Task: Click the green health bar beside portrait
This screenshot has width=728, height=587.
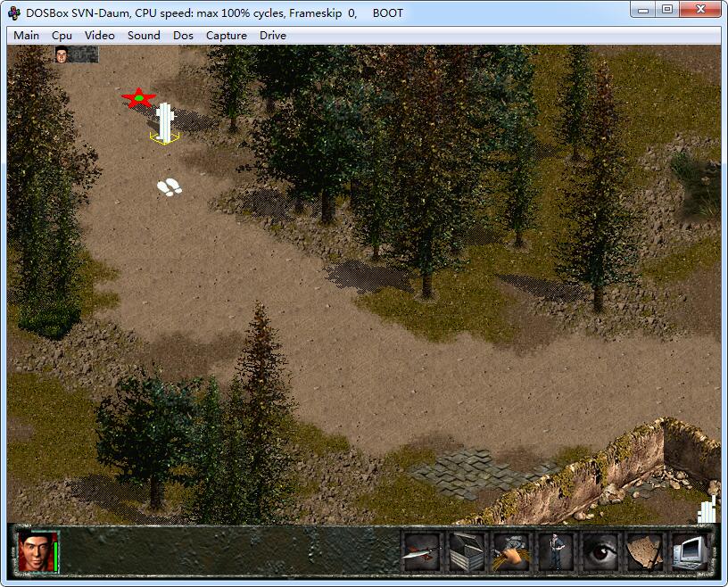Action: (x=55, y=557)
